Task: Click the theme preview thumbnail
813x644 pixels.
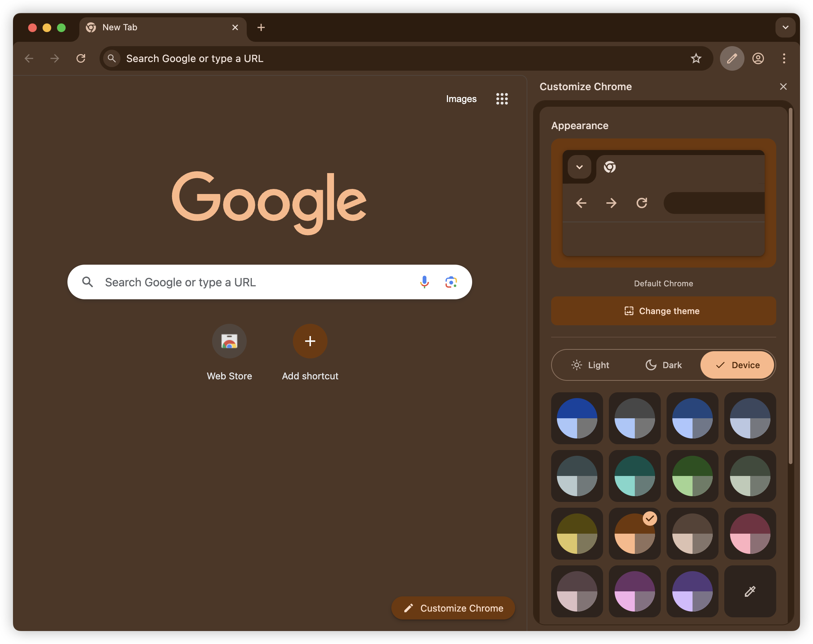Action: (663, 203)
